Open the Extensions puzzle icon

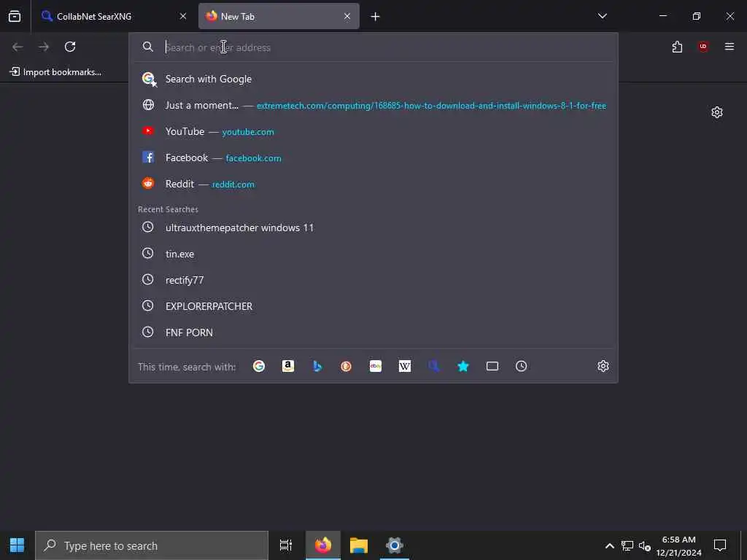click(x=677, y=47)
